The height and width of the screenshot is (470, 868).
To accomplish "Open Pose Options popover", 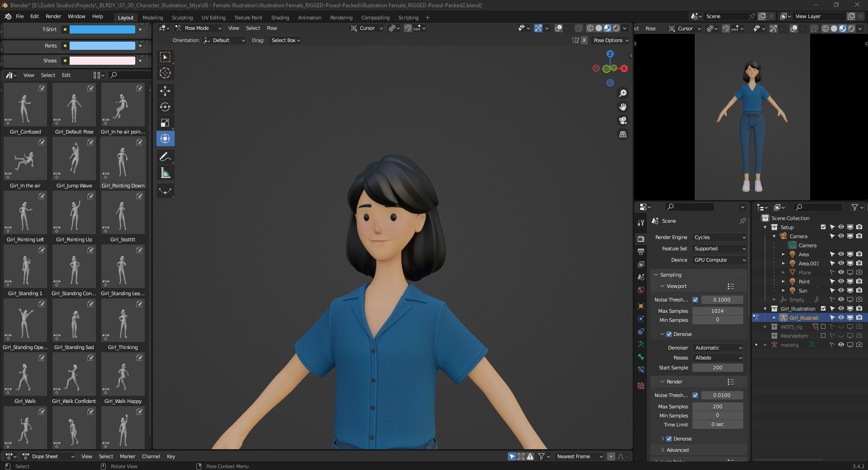I will [x=611, y=40].
